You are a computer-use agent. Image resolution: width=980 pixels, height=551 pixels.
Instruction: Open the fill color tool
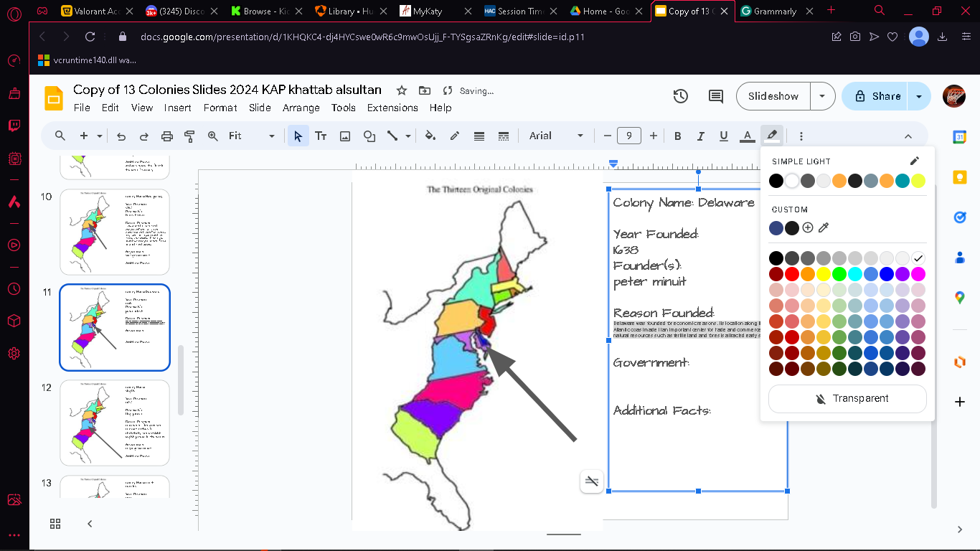[430, 136]
